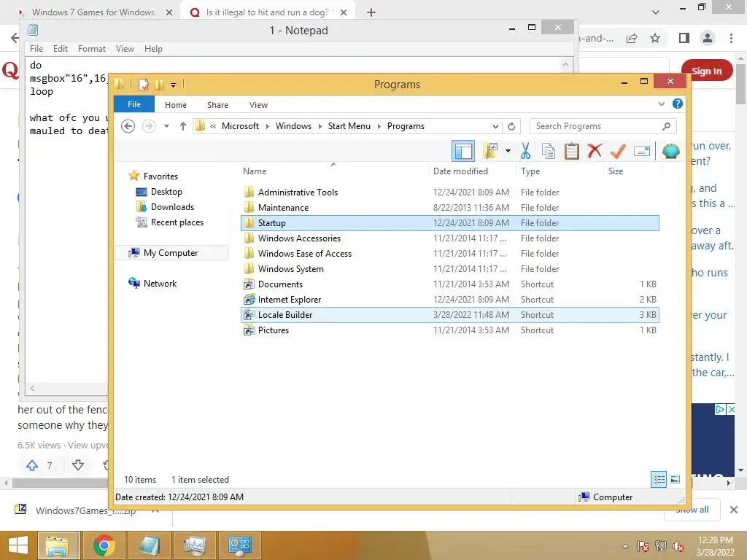Click the Paste clipboard icon

tap(571, 152)
